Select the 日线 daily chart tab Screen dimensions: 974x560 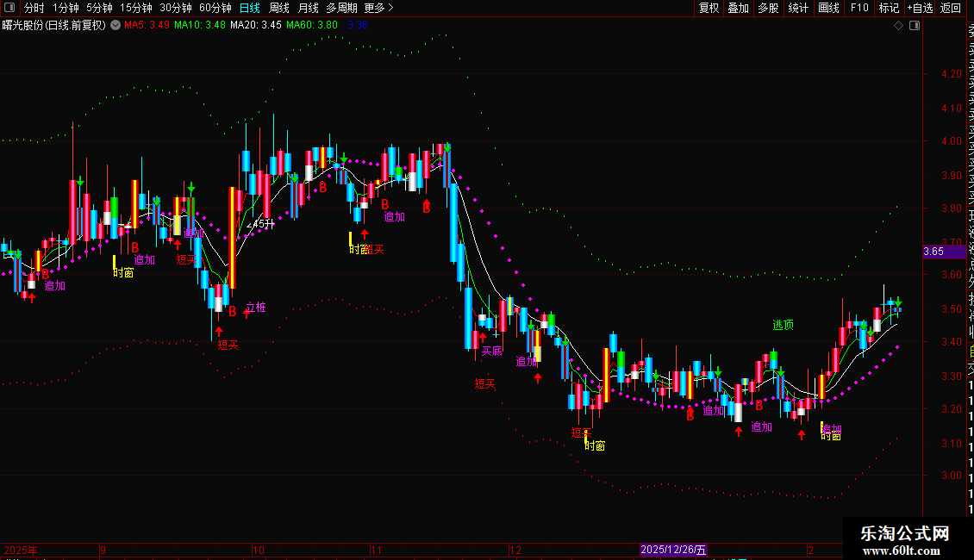click(x=250, y=8)
